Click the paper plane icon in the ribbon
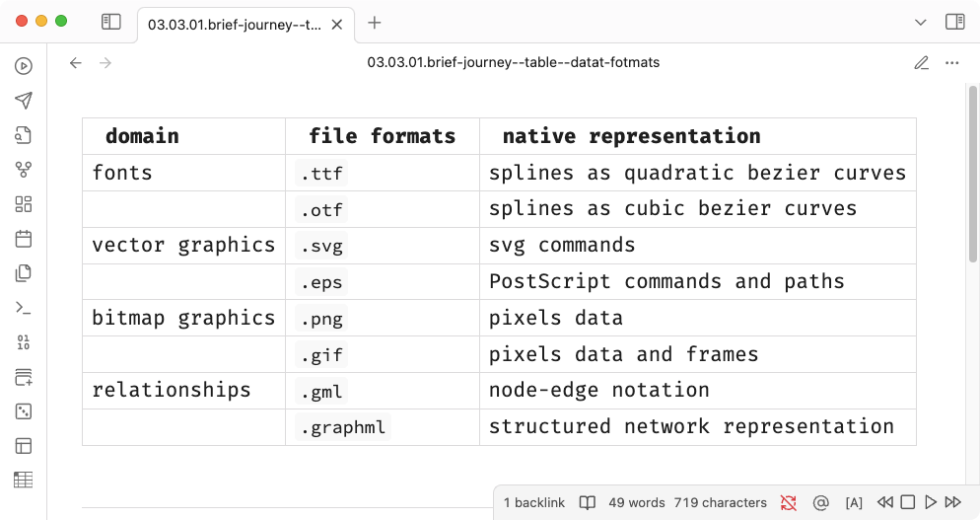 (23, 100)
